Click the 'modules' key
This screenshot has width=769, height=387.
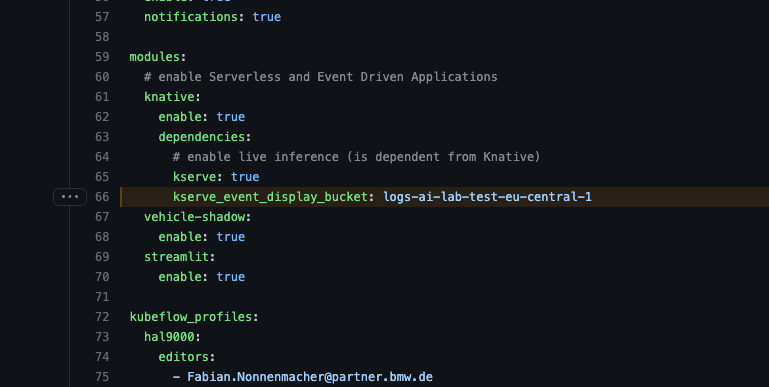tap(154, 57)
